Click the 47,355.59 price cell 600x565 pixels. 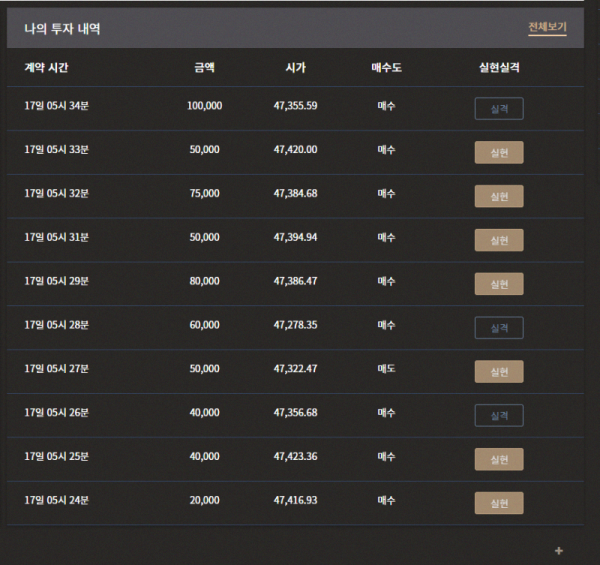click(x=295, y=106)
